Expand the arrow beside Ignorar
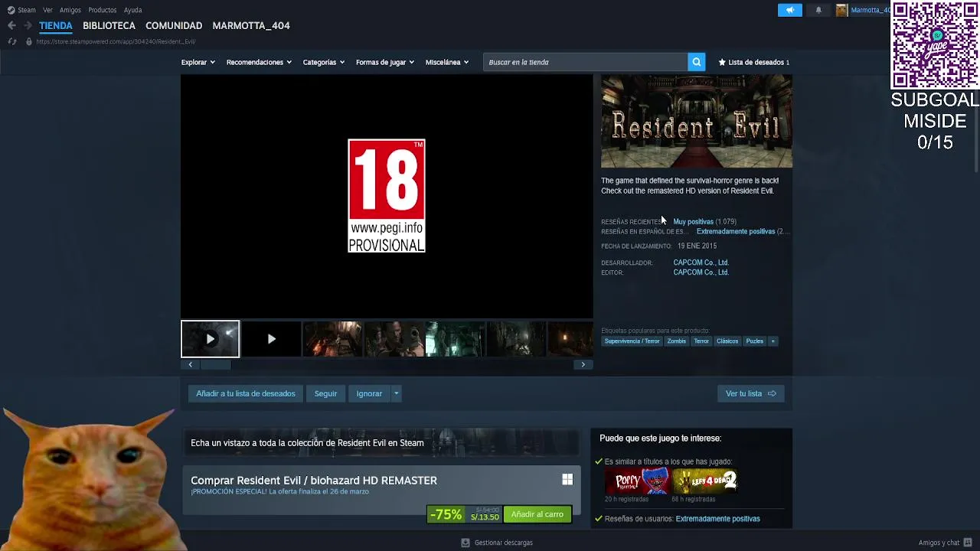 tap(396, 393)
